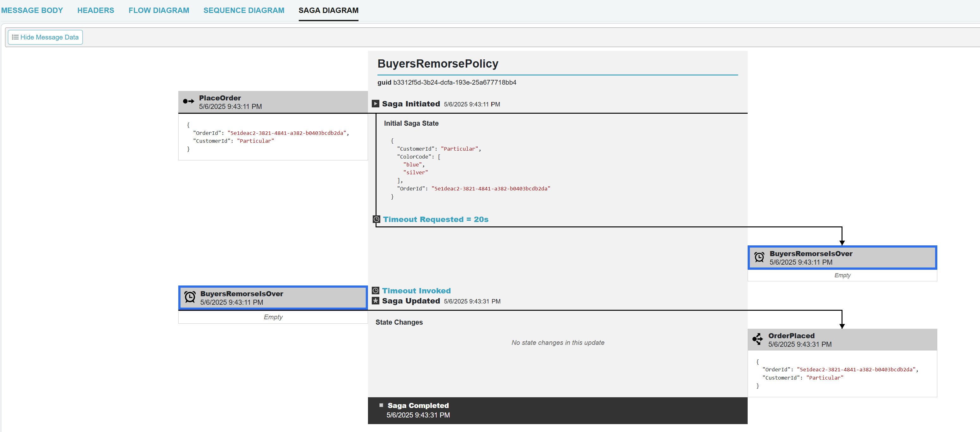Click the CustomerId value in the OrderPlaced message
The height and width of the screenshot is (432, 980).
(825, 378)
